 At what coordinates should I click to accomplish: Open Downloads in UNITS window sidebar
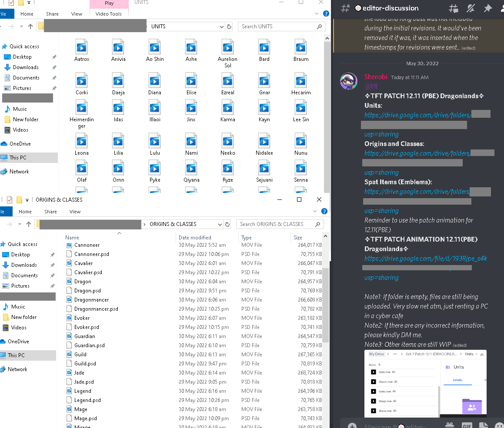pos(26,67)
